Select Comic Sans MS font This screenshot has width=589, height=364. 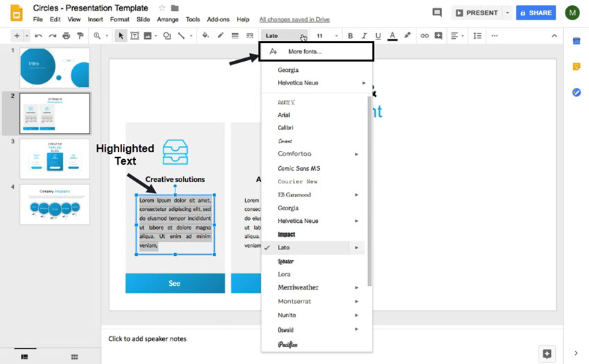[x=299, y=168]
